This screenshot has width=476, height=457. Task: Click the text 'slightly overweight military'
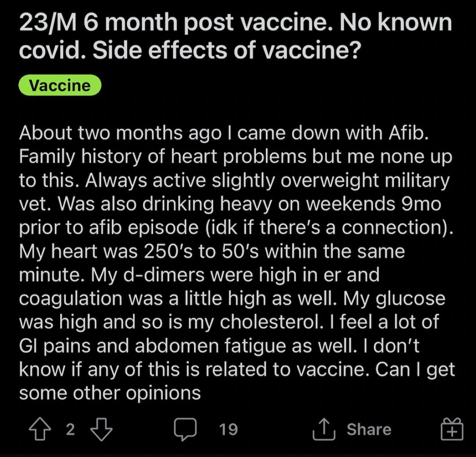pos(331,180)
